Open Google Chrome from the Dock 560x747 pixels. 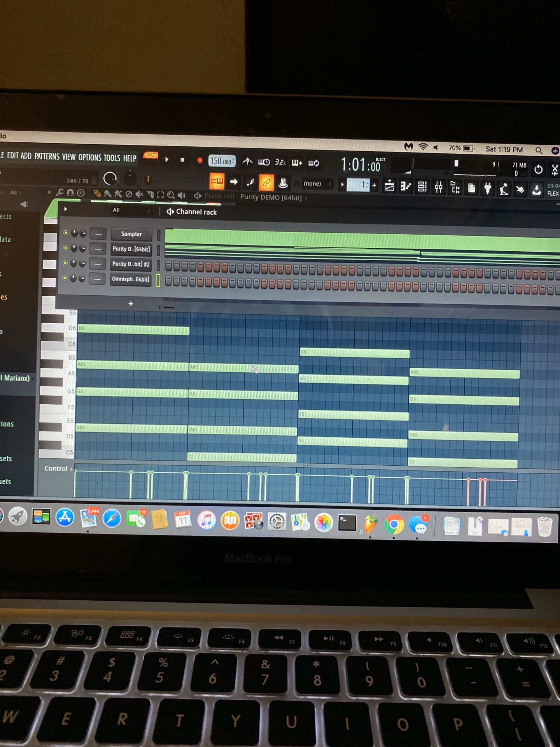click(394, 524)
